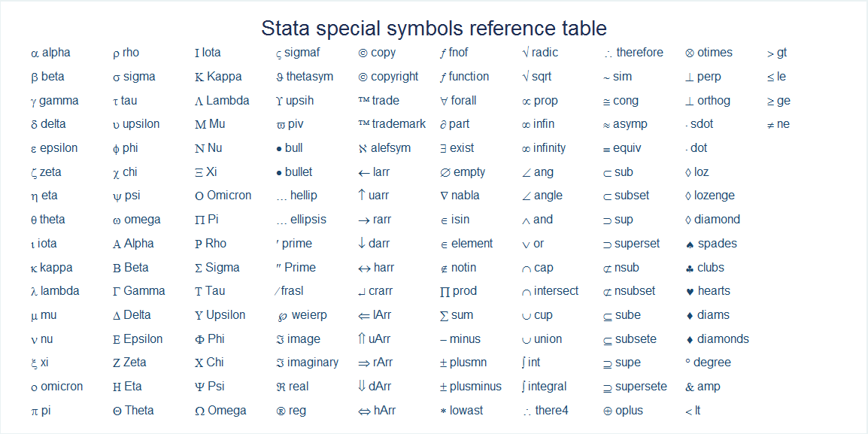Click the not equal symbol ne

coord(770,125)
